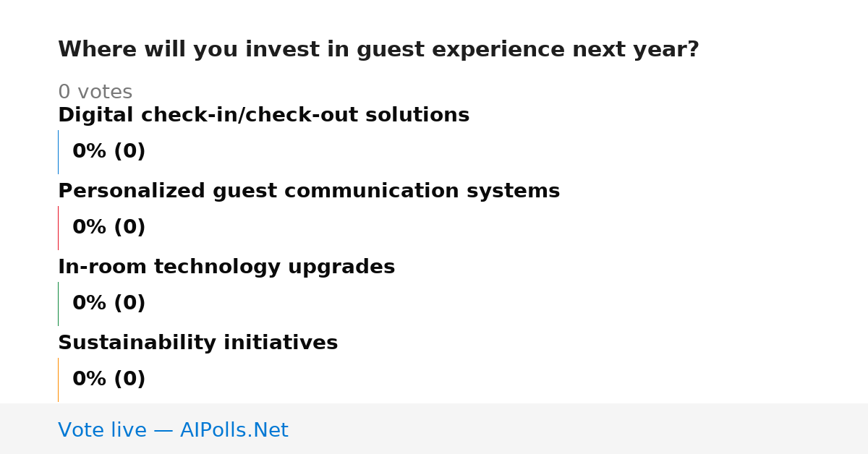Click the word AIPolls.Net in footer

pyautogui.click(x=234, y=430)
